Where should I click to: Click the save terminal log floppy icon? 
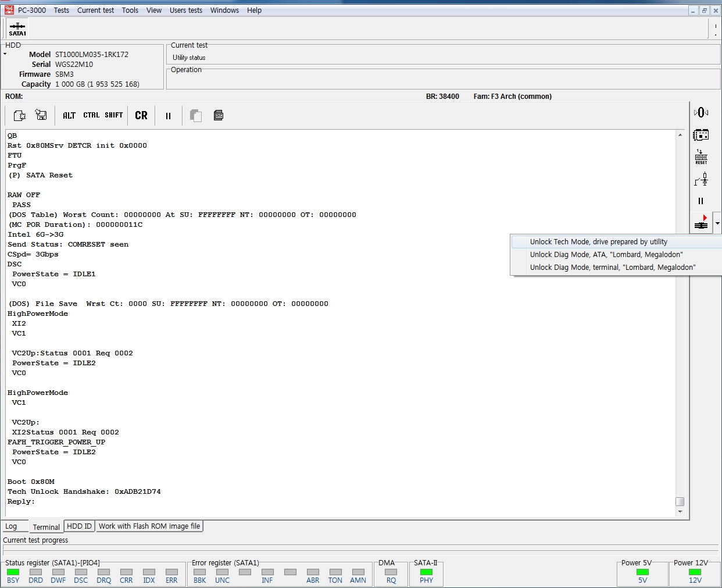pyautogui.click(x=41, y=115)
